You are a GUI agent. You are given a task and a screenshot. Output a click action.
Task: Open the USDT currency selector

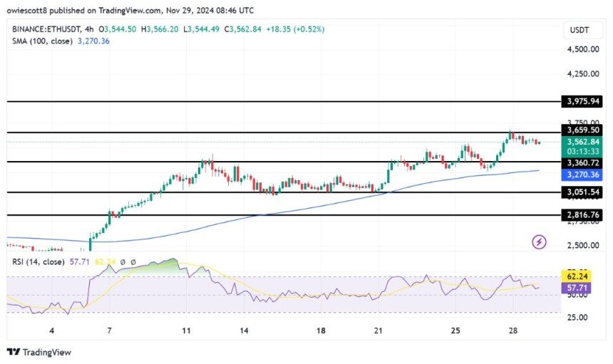click(x=582, y=30)
